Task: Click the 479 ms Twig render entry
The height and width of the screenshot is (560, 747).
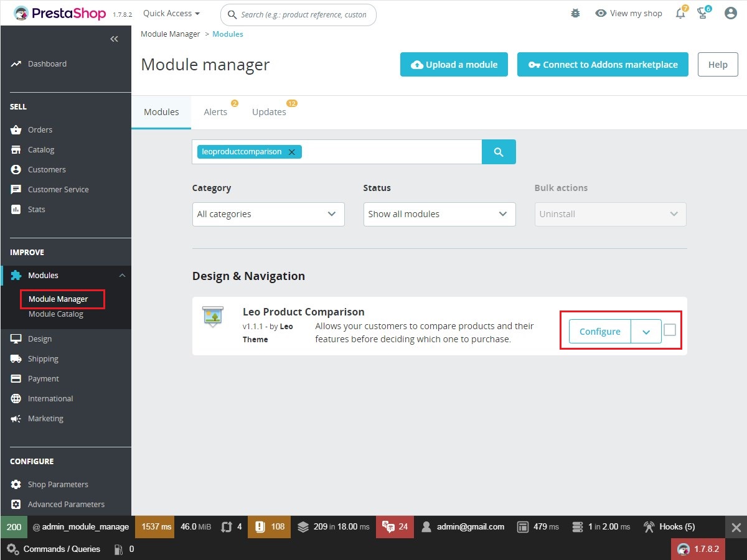Action: (x=538, y=527)
